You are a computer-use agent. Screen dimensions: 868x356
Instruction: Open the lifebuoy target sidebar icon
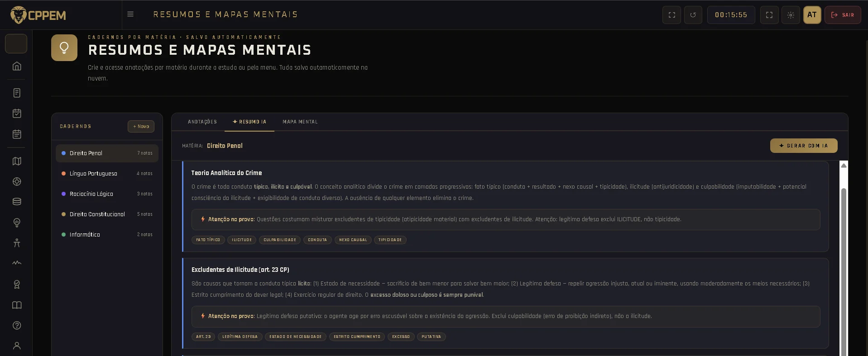pos(17,181)
